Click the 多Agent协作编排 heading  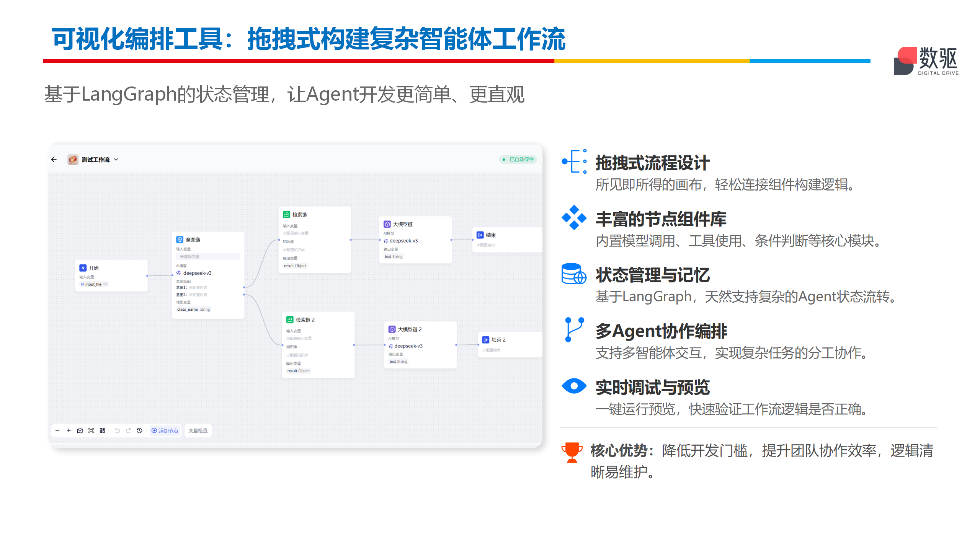point(661,331)
